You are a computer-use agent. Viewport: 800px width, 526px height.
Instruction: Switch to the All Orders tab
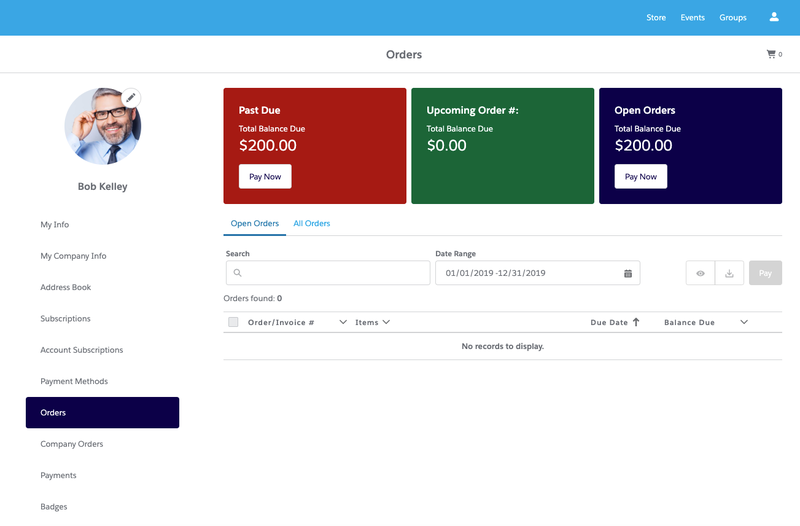(312, 223)
